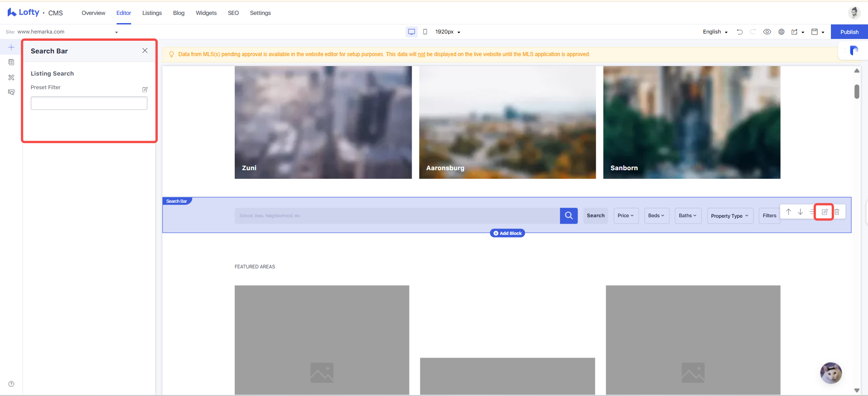The image size is (868, 396).
Task: Edit the Preset Filter with pencil icon
Action: pos(145,90)
